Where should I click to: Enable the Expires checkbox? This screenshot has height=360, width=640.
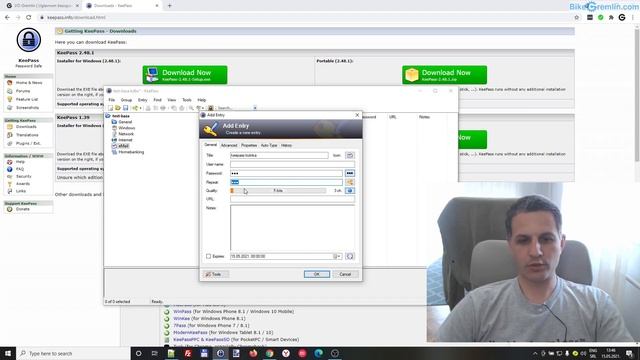coord(209,256)
